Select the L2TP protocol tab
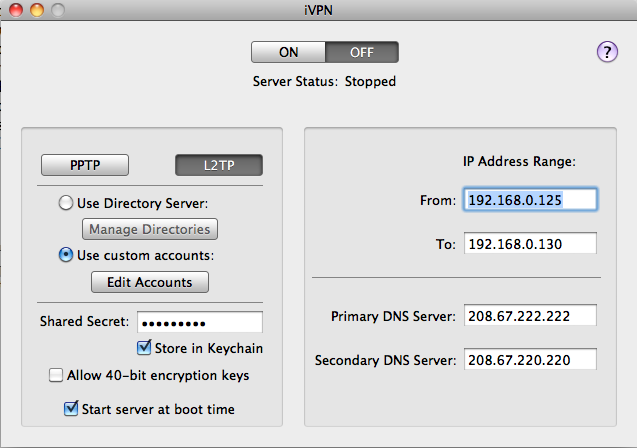637x448 pixels. click(x=219, y=165)
